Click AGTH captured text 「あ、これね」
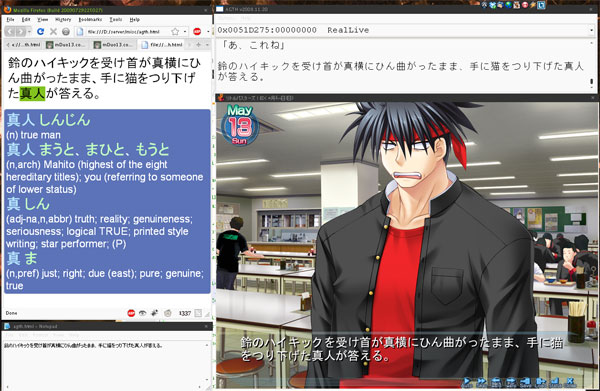This screenshot has height=391, width=600. point(254,46)
